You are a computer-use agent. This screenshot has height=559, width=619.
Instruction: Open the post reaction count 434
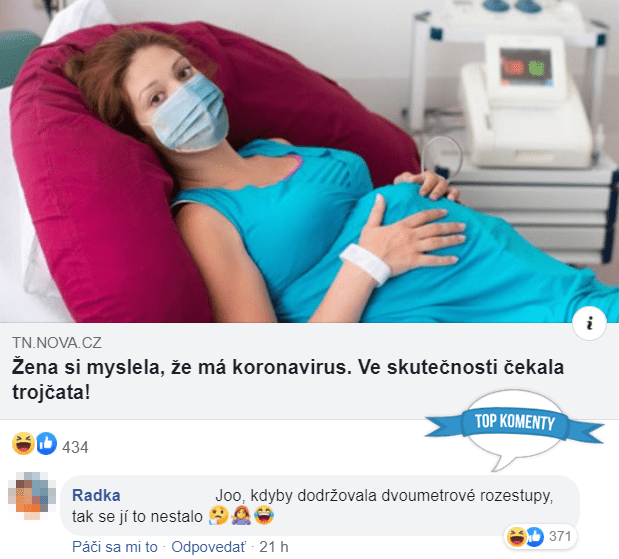click(75, 447)
